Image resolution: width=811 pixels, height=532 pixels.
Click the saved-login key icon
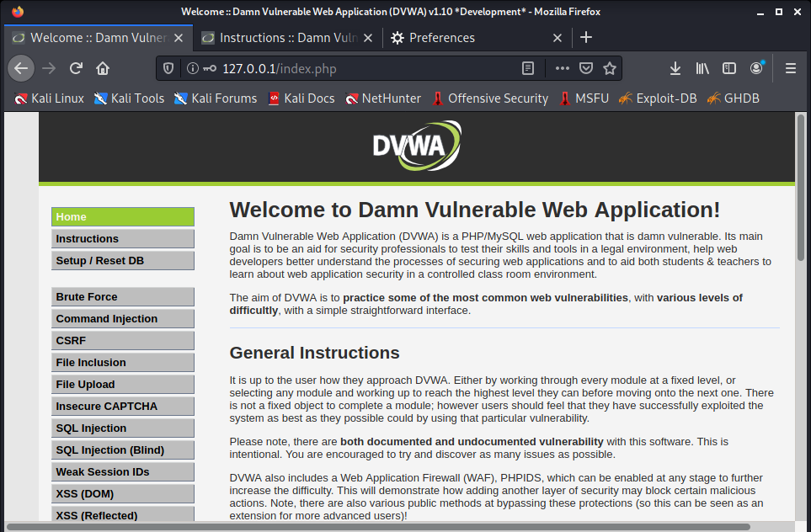(x=210, y=68)
